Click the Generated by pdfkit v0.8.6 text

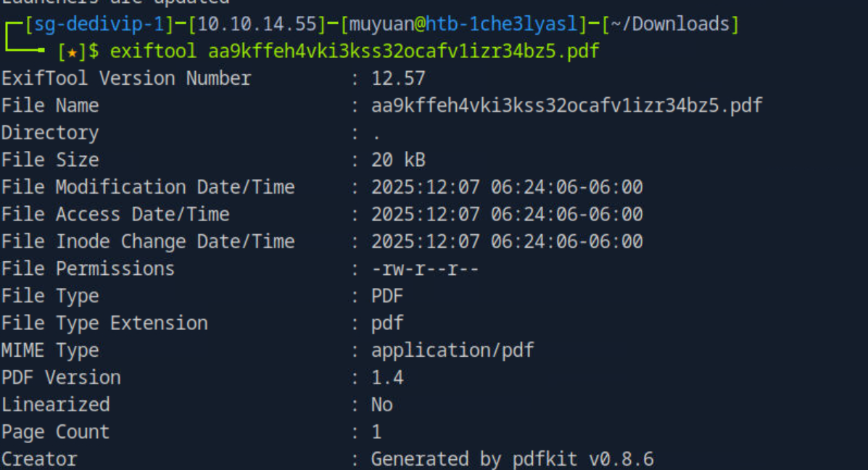[512, 459]
